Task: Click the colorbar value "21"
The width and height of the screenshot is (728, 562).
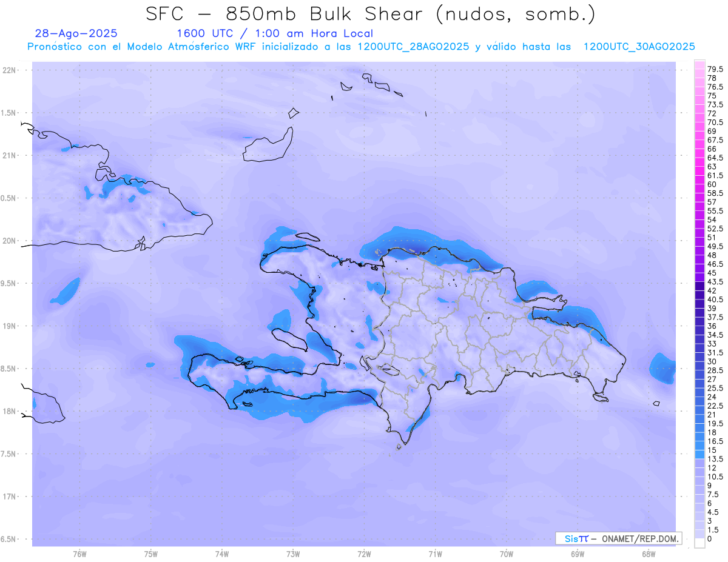Action: click(x=712, y=415)
